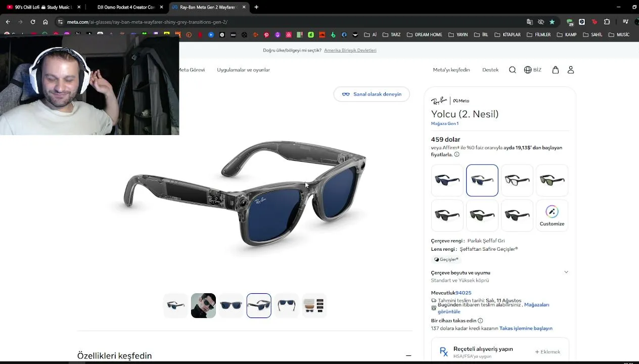Collapse the 'Özellikleri keşfedin' section
This screenshot has height=364, width=639.
[x=408, y=355]
